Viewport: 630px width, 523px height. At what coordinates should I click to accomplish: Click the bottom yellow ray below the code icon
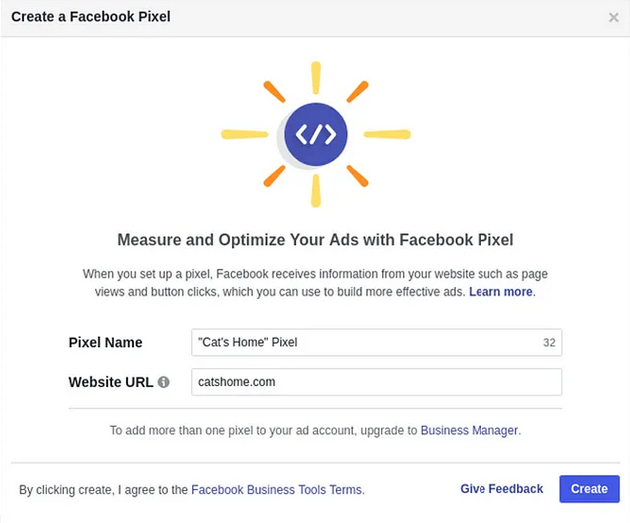click(x=316, y=191)
